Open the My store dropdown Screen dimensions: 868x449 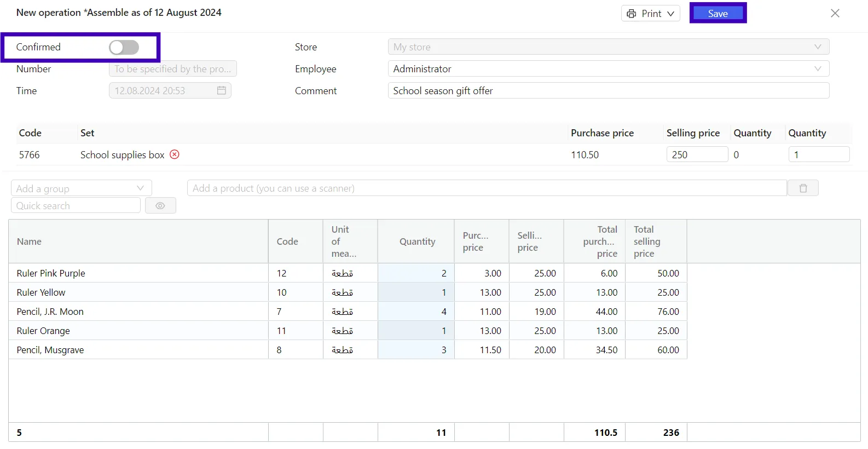(608, 47)
